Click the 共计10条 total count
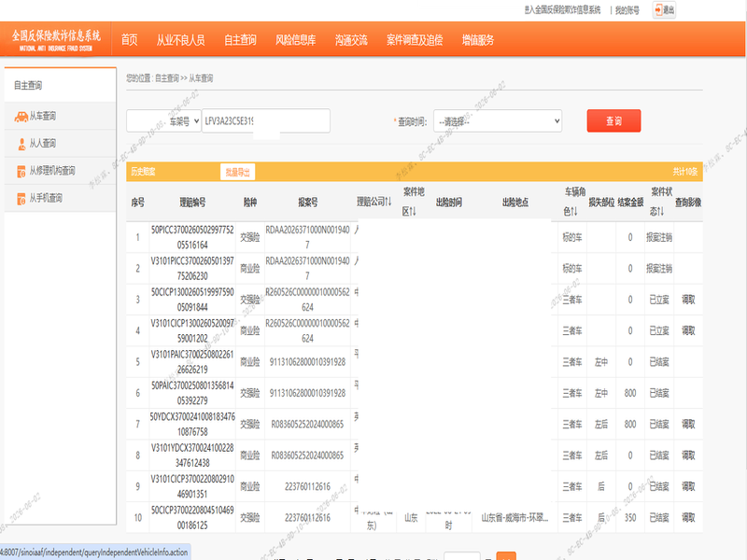747x560 pixels. (x=684, y=172)
